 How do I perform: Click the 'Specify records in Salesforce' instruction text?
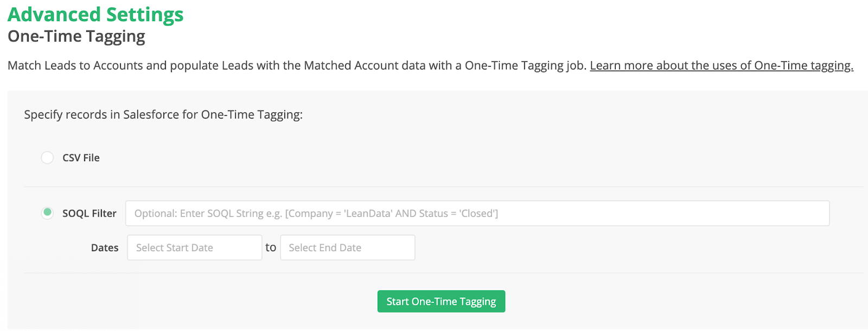coord(163,115)
